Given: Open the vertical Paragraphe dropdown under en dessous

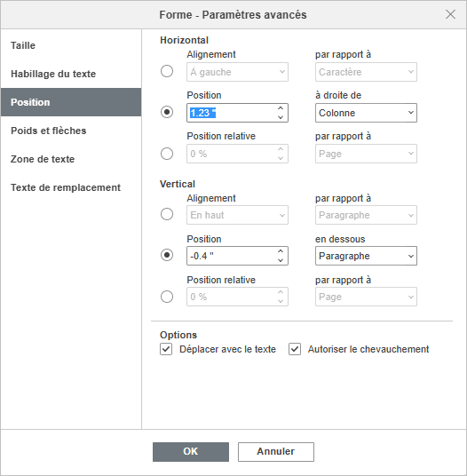Looking at the screenshot, I should coord(366,256).
